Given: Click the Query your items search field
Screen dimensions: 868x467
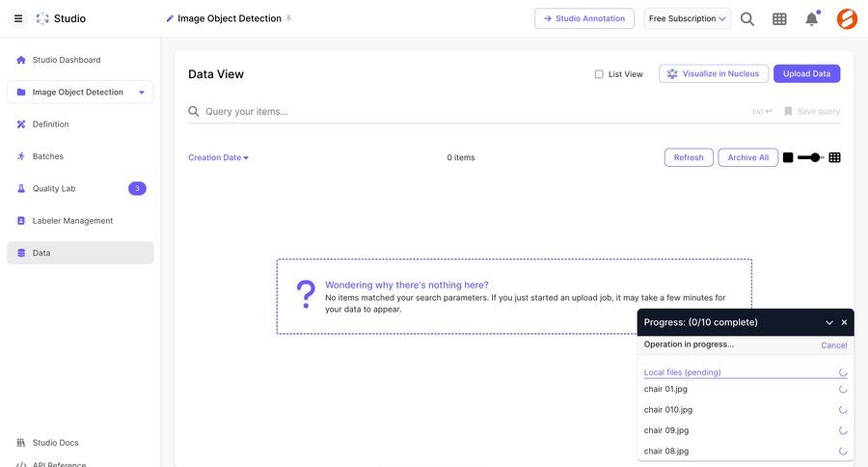Looking at the screenshot, I should 473,111.
